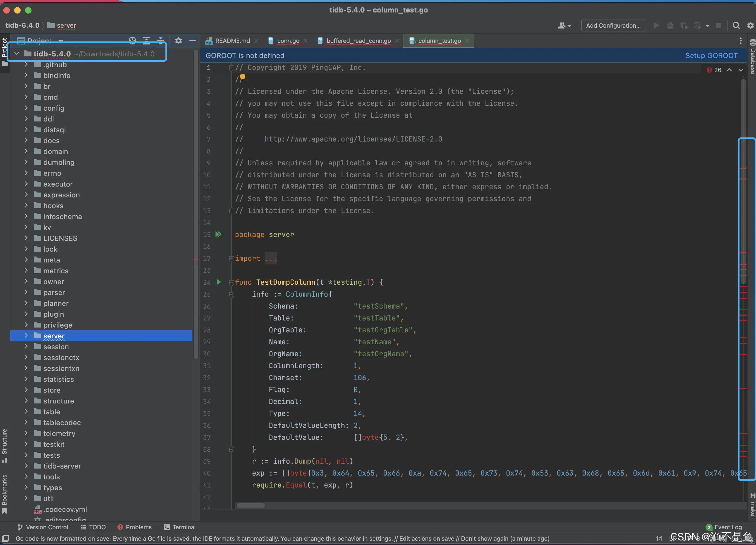Hide the Project panel with minus icon
The height and width of the screenshot is (545, 756).
[192, 41]
